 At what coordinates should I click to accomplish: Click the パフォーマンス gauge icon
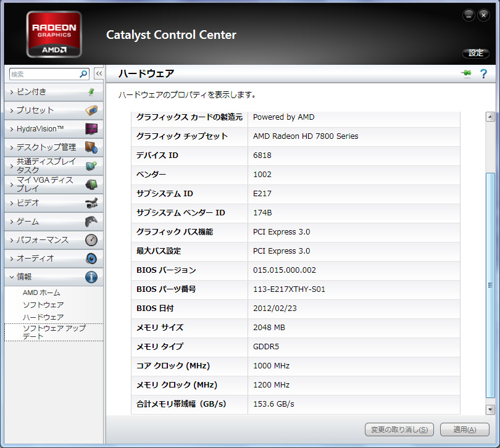tap(91, 240)
